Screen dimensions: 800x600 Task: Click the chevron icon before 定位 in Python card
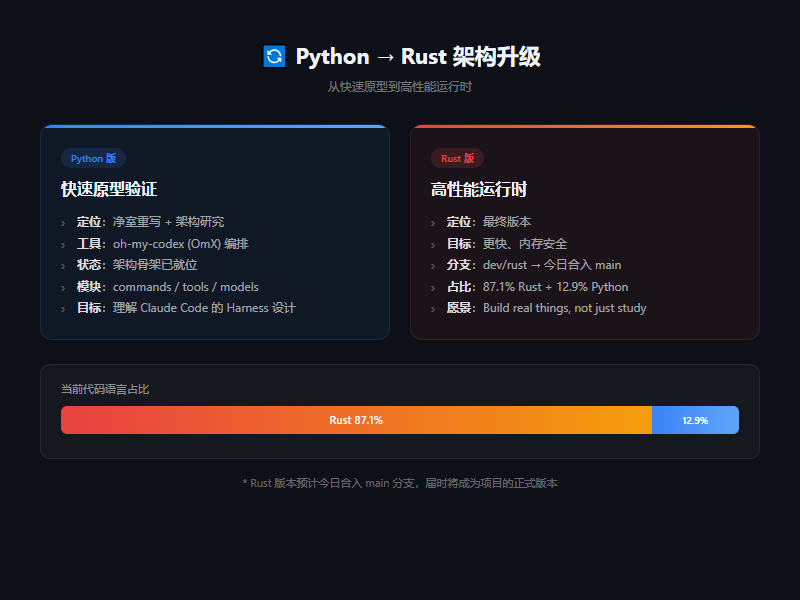tap(65, 221)
